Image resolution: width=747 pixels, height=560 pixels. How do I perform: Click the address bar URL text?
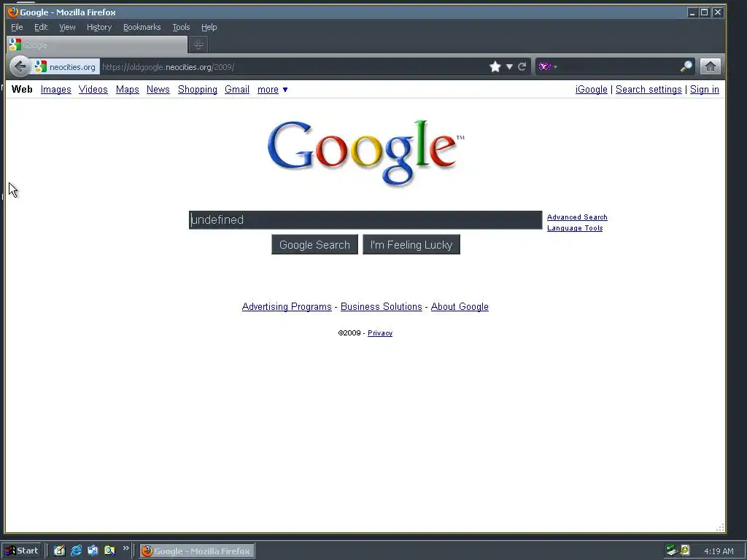coord(169,67)
